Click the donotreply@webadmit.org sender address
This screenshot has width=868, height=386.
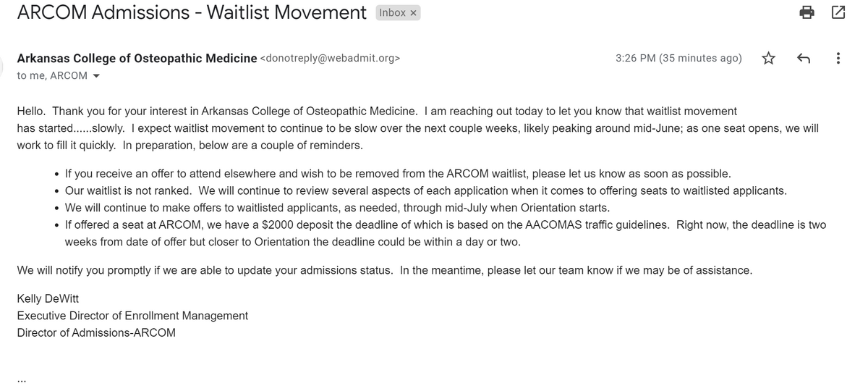(x=330, y=59)
